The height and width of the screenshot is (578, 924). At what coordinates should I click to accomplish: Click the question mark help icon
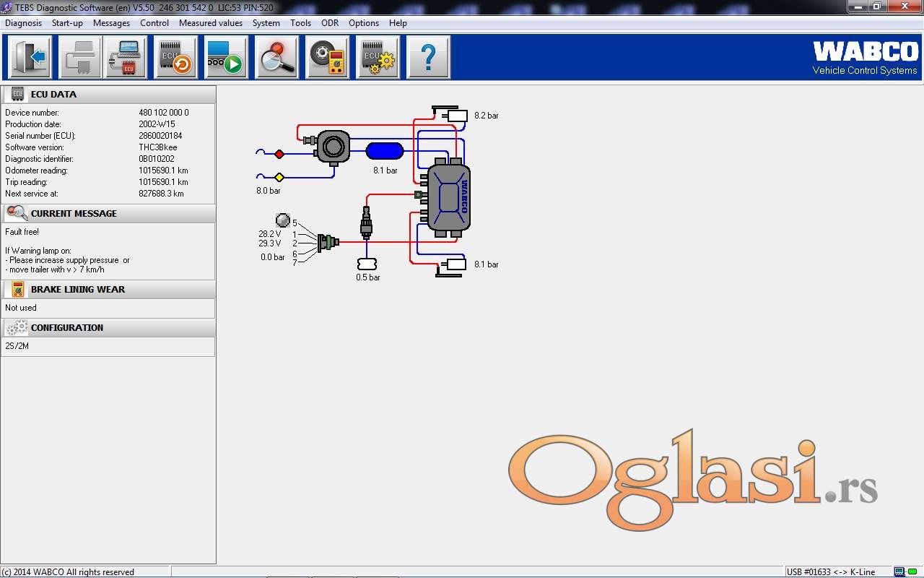click(428, 57)
